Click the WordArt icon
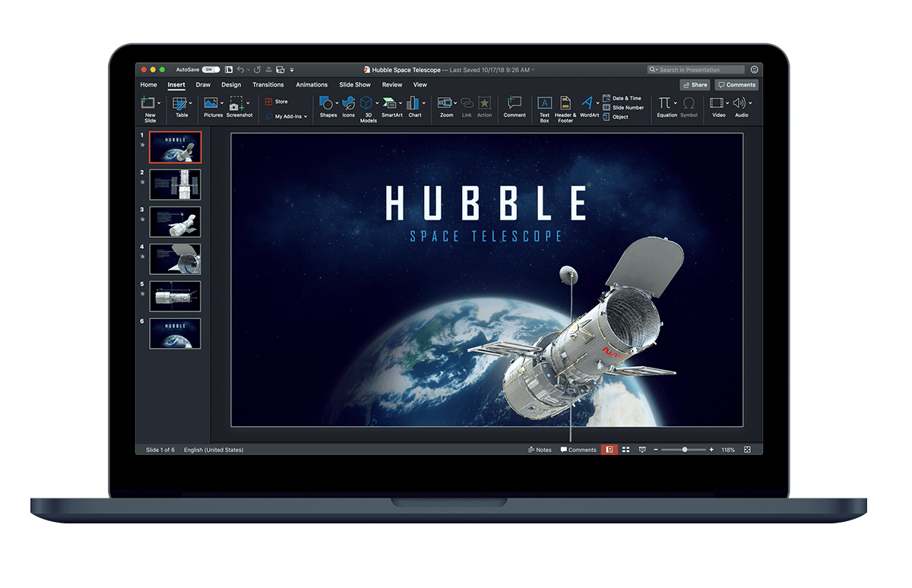Viewport: 912px width, 588px height. 587,103
